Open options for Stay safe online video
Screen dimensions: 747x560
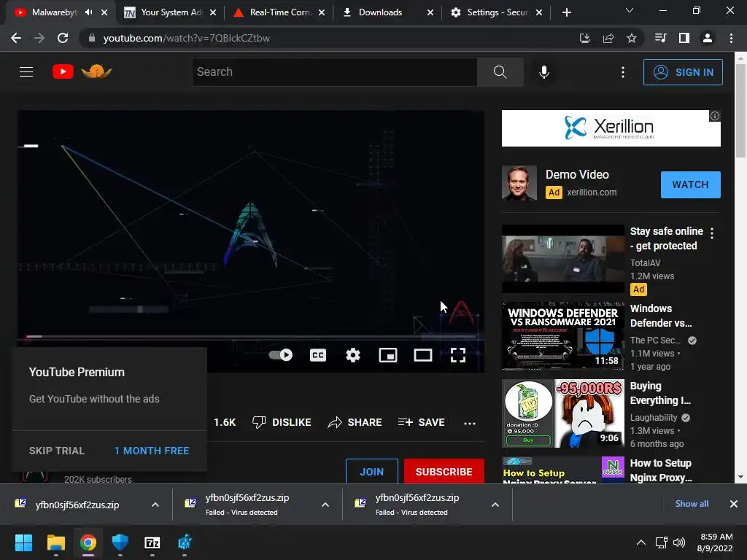click(x=712, y=233)
